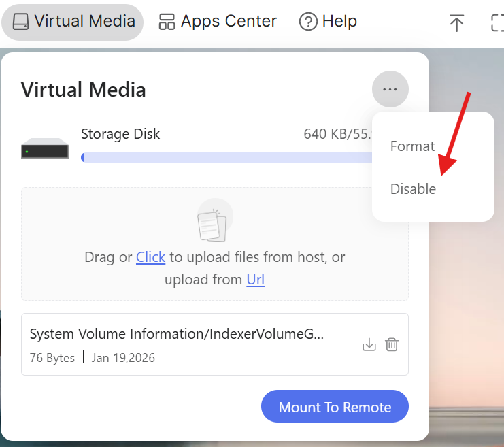Choose Disable from the options menu
The height and width of the screenshot is (447, 504).
(413, 189)
